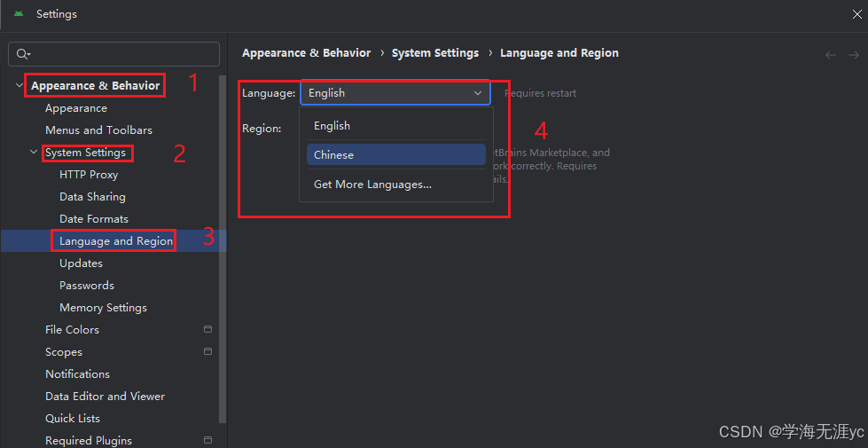868x448 pixels.
Task: Open Notifications settings page
Action: tap(77, 373)
